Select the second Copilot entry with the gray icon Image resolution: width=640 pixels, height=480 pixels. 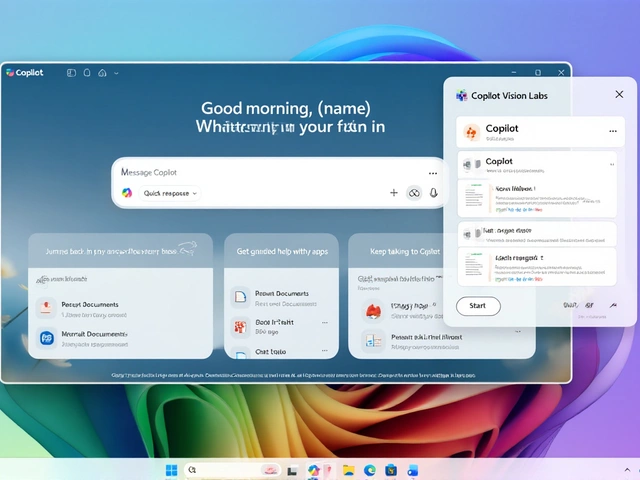pos(537,165)
